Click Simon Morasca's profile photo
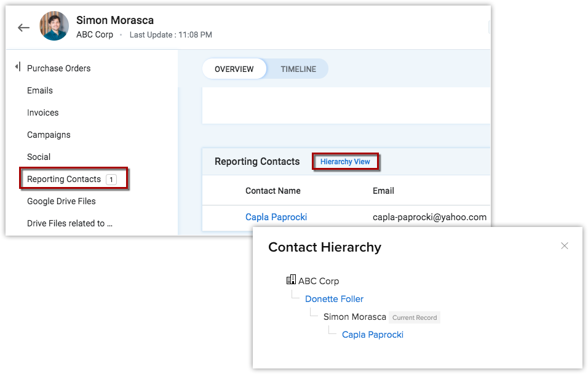 (54, 26)
